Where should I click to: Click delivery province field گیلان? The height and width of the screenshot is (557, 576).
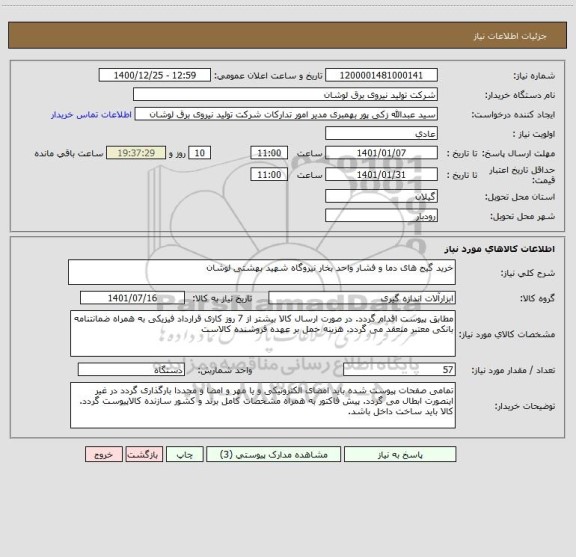[x=381, y=196]
